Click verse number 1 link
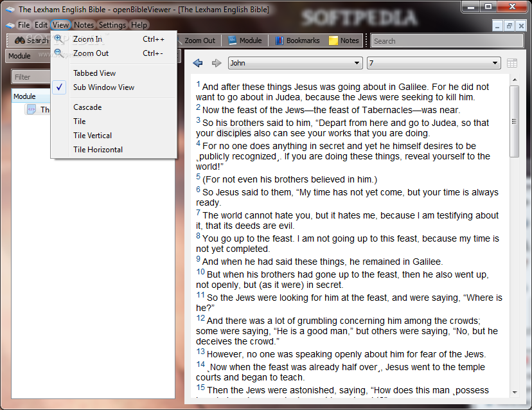Screen dimensions: 532x410 [198, 84]
